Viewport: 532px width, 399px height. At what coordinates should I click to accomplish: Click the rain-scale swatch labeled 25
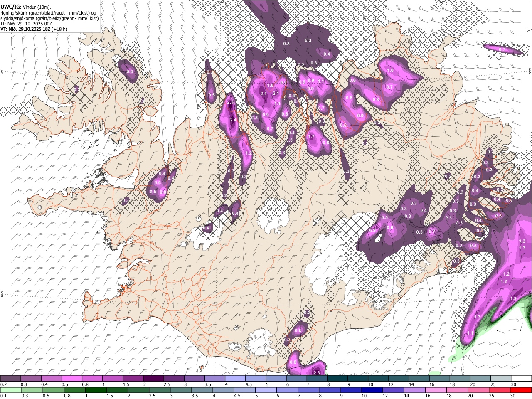coord(500,390)
